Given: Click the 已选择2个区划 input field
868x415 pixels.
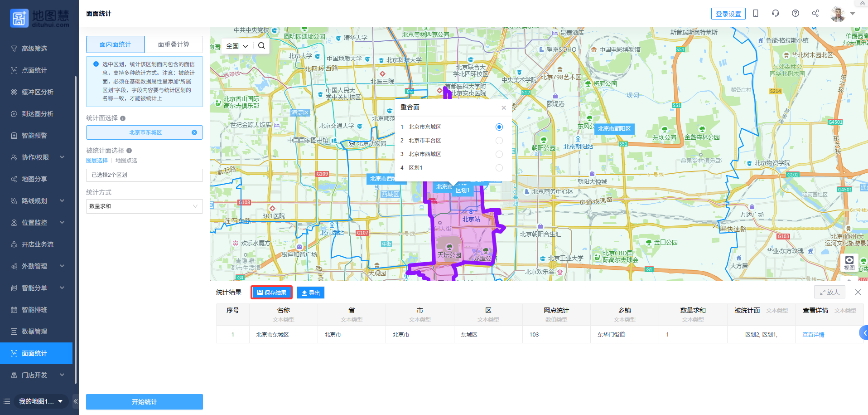Looking at the screenshot, I should 144,175.
